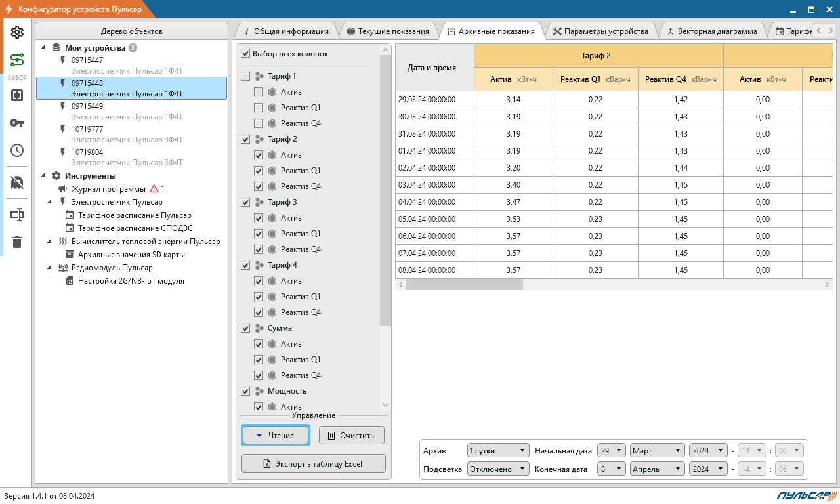Viewport: 840px width, 504px height.
Task: Click the trash bin sidebar icon
Action: [17, 242]
